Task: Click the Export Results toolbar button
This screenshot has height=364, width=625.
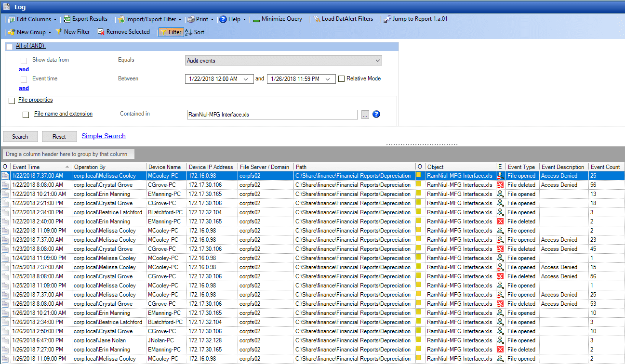Action: 86,19
